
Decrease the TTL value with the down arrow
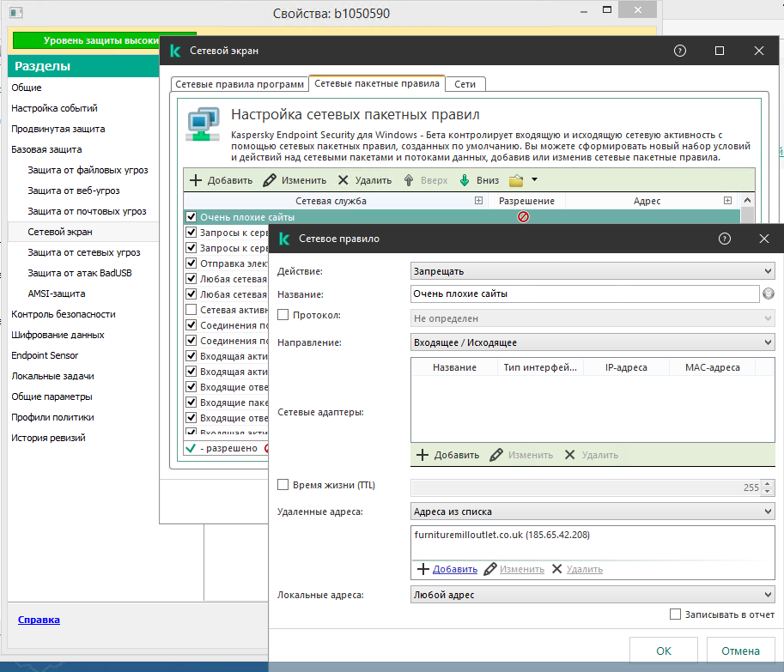768,491
